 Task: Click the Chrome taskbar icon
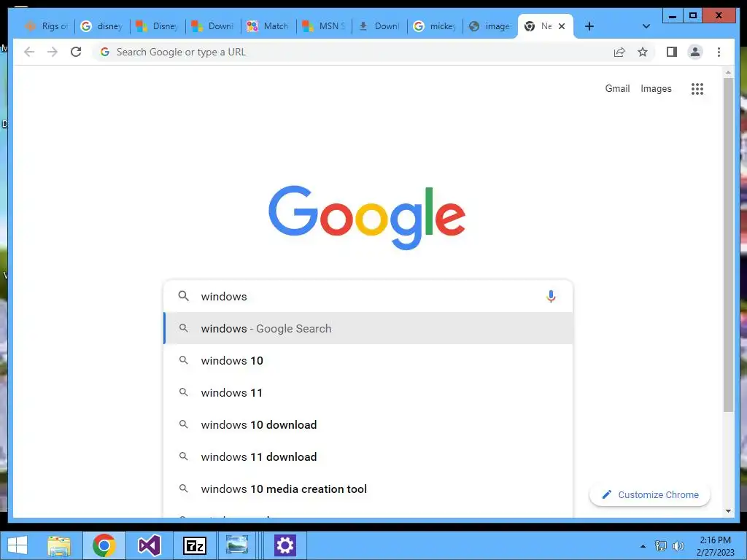click(x=104, y=545)
